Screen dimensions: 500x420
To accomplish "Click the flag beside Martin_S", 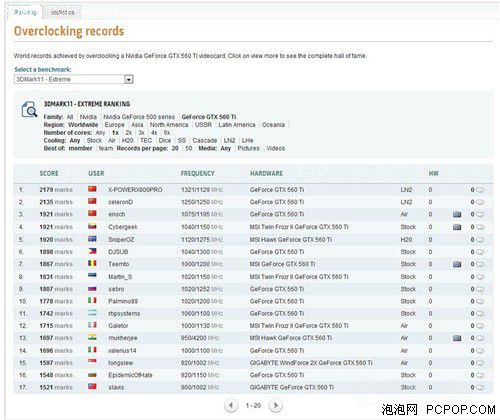I will click(92, 276).
